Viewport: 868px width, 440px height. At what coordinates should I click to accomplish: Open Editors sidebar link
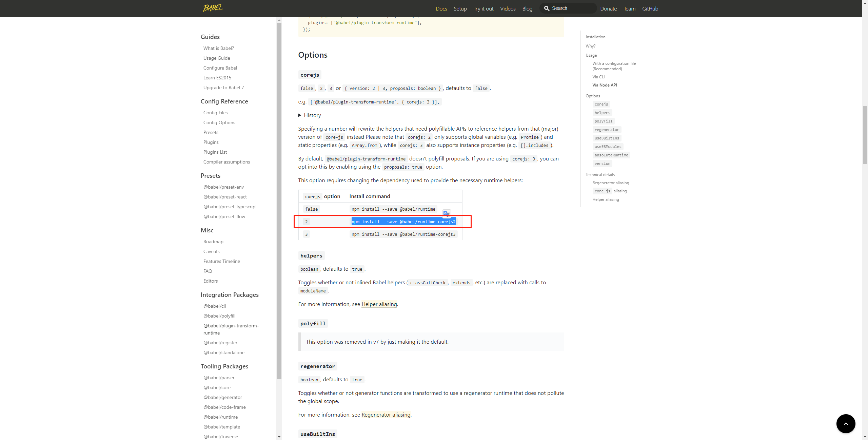pos(211,281)
